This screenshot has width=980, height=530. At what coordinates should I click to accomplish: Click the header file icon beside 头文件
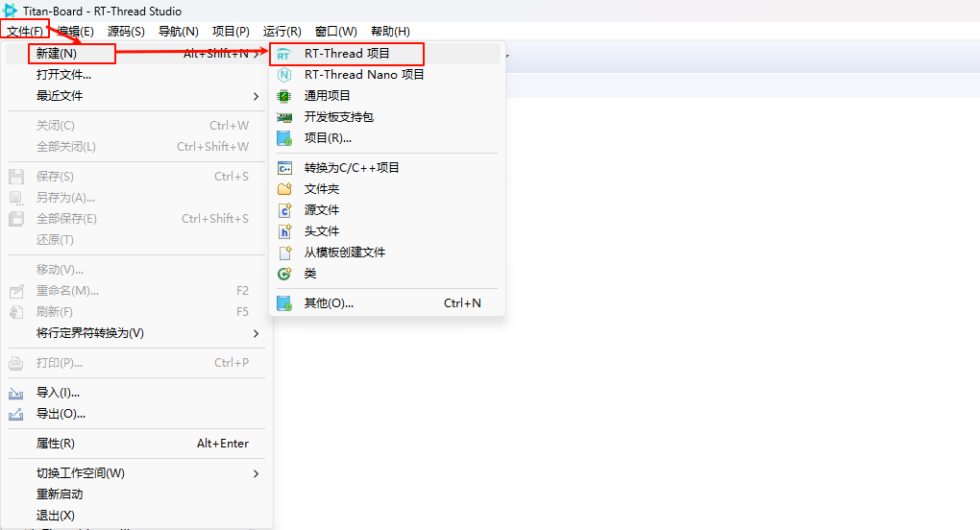283,231
